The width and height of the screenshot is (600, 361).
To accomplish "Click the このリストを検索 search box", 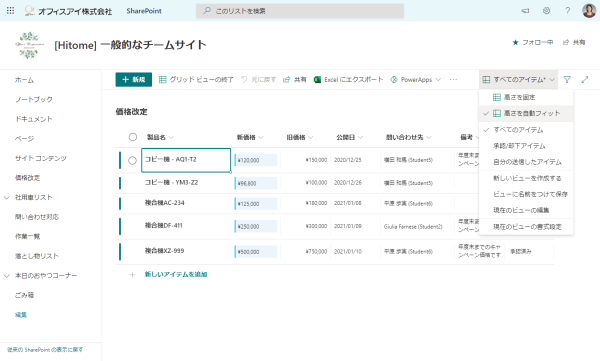I will coord(300,11).
